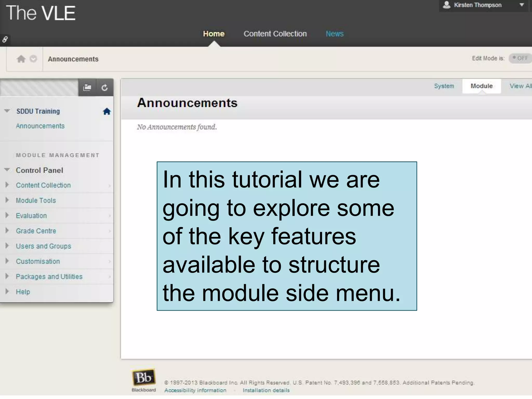Click the files folder view icon
This screenshot has height=399, width=532.
87,88
